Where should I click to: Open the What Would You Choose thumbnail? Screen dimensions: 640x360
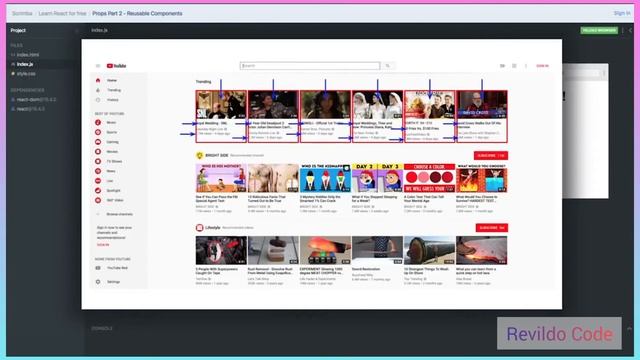482,178
